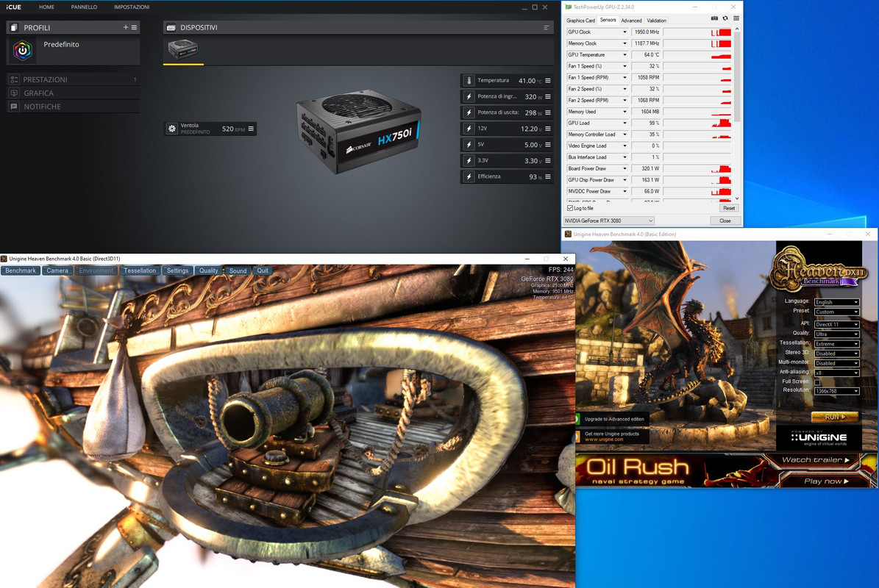Open the Ventola 520 RPM row menu

pos(251,129)
